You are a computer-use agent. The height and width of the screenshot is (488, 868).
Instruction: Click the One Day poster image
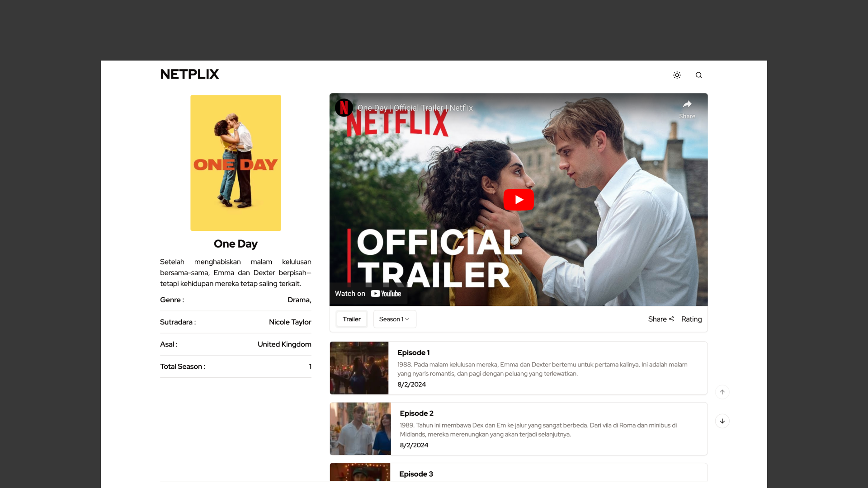236,163
